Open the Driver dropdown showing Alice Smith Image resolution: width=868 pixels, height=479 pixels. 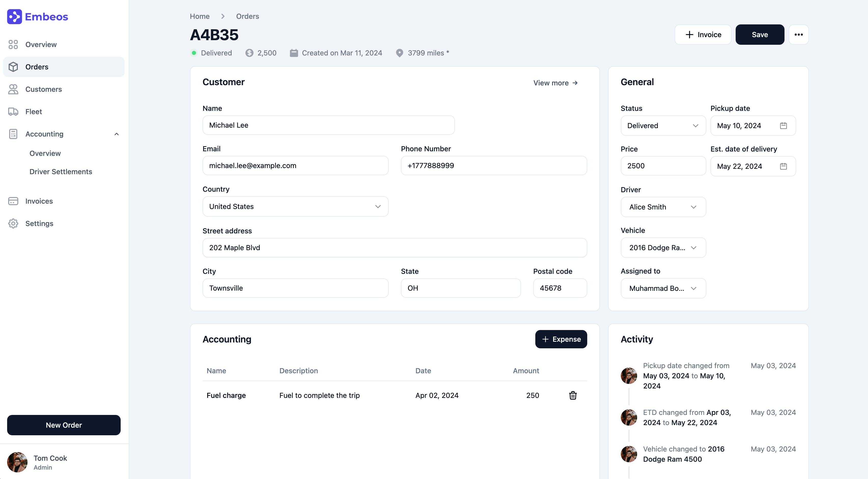pyautogui.click(x=663, y=207)
